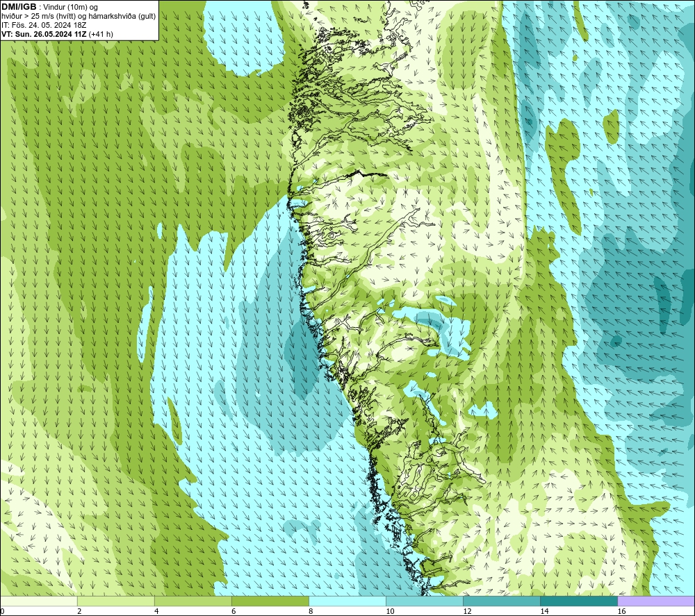This screenshot has width=695, height=616.
Task: Click the 'Vindur (10m) og' header text
Action: click(70, 8)
